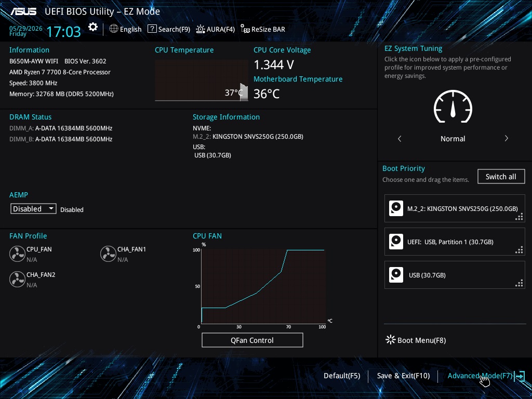Click DIMM_B A-DATA 16384MB entry

[61, 139]
